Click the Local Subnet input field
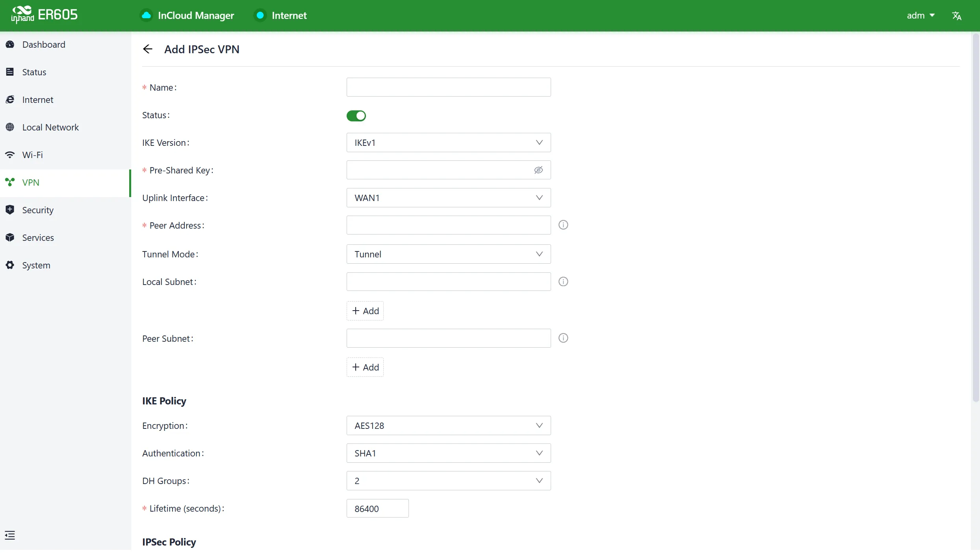The image size is (980, 553). click(x=449, y=281)
